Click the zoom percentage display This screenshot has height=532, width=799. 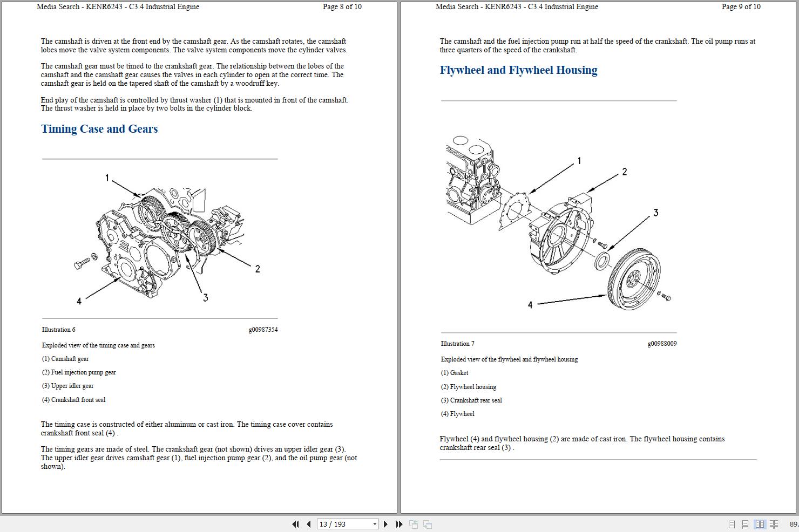click(792, 524)
